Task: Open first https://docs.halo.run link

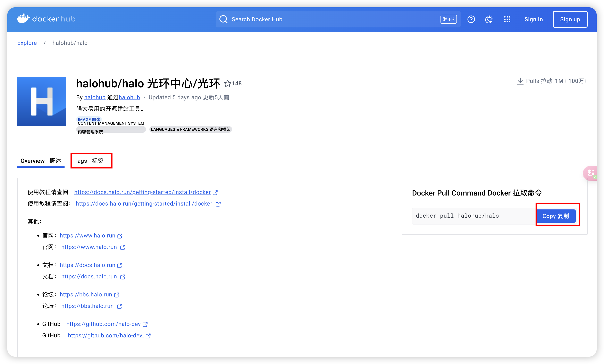Action: pyautogui.click(x=87, y=265)
